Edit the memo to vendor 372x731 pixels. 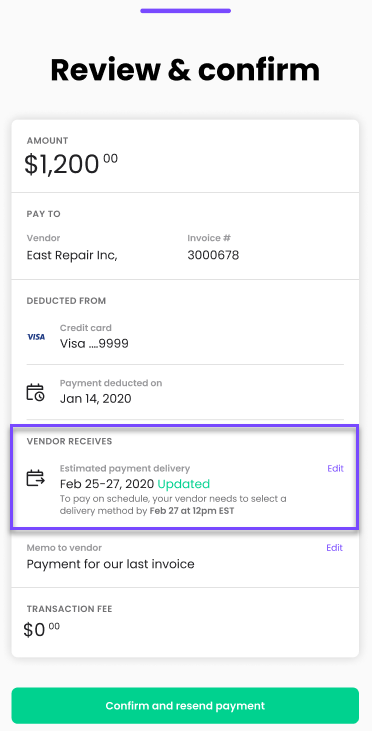click(335, 548)
